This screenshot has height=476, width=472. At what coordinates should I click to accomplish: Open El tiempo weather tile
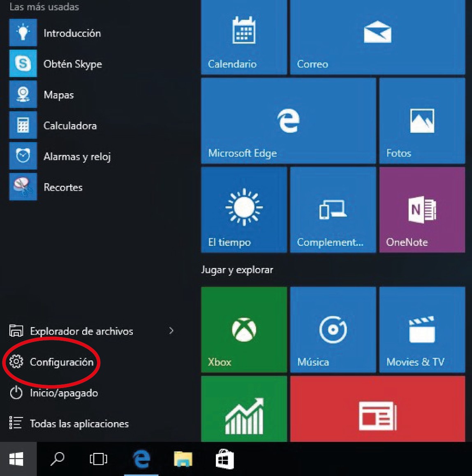244,210
